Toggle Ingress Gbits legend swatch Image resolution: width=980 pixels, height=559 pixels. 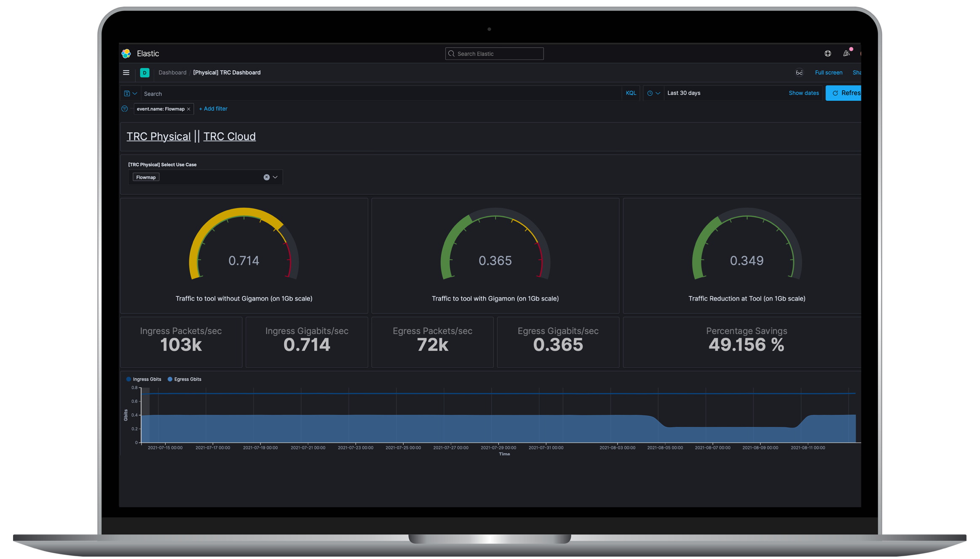tap(128, 379)
